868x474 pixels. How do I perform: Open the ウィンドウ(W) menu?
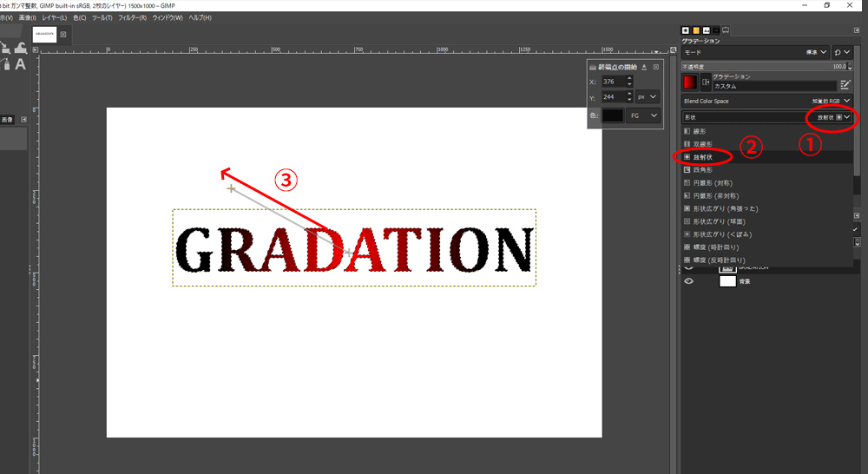(x=168, y=17)
